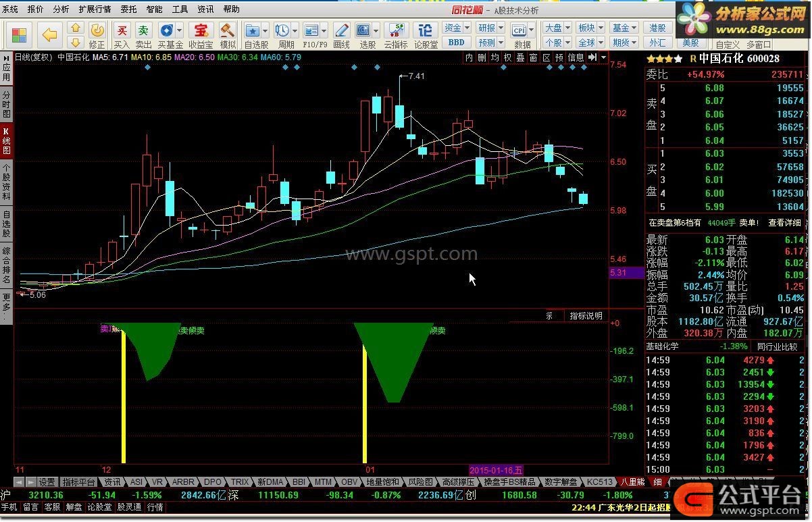The image size is (812, 522).
Task: Switch to the 分时图 side tab
Action: pos(6,103)
